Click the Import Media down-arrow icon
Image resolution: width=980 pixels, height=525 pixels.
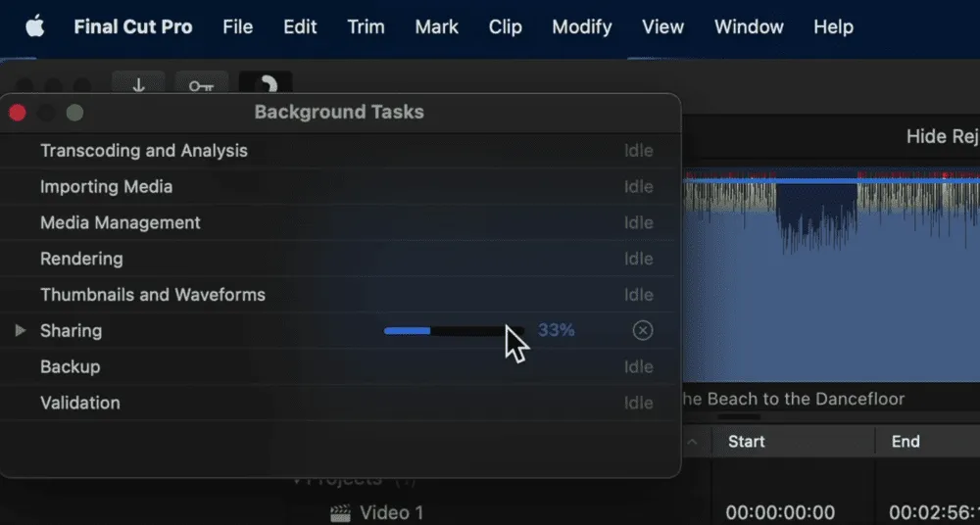click(138, 85)
